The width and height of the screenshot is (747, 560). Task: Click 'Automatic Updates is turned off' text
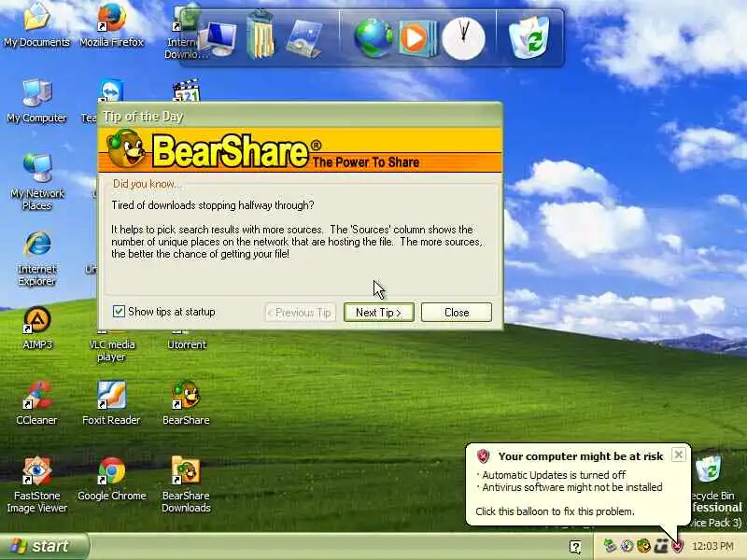554,475
